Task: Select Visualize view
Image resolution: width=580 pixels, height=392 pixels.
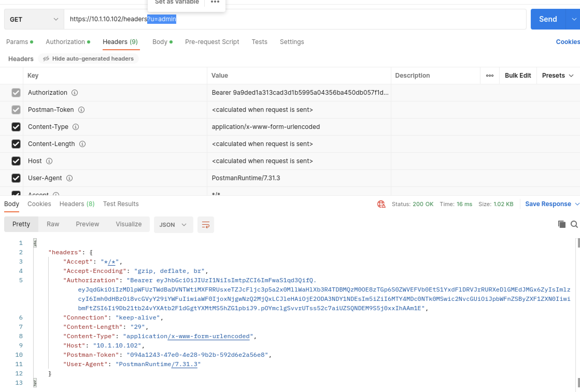Action: (129, 224)
